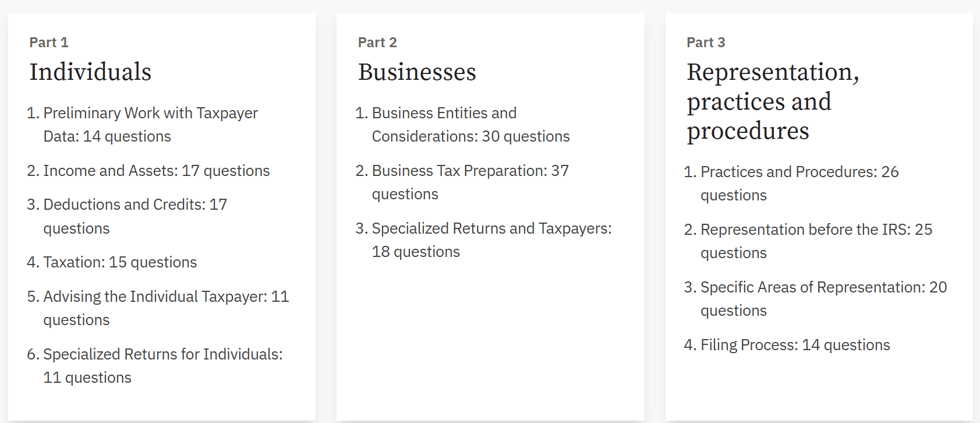Click the Part 3 label

706,43
